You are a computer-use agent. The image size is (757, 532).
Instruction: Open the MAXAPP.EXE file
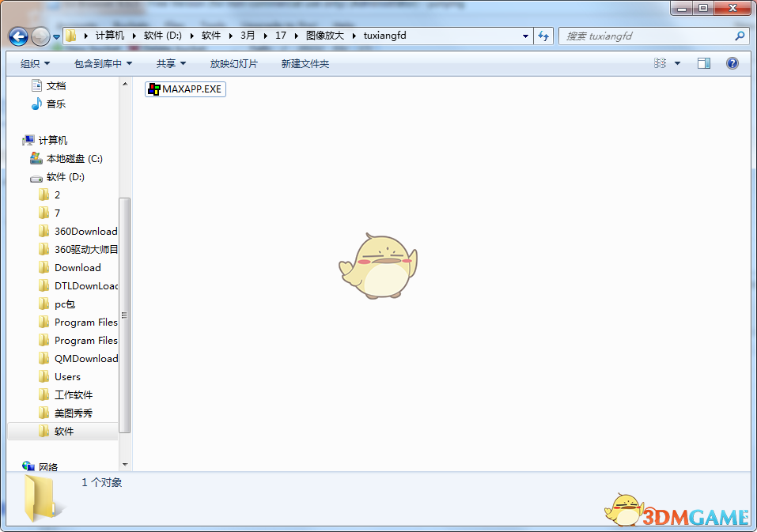(x=186, y=89)
